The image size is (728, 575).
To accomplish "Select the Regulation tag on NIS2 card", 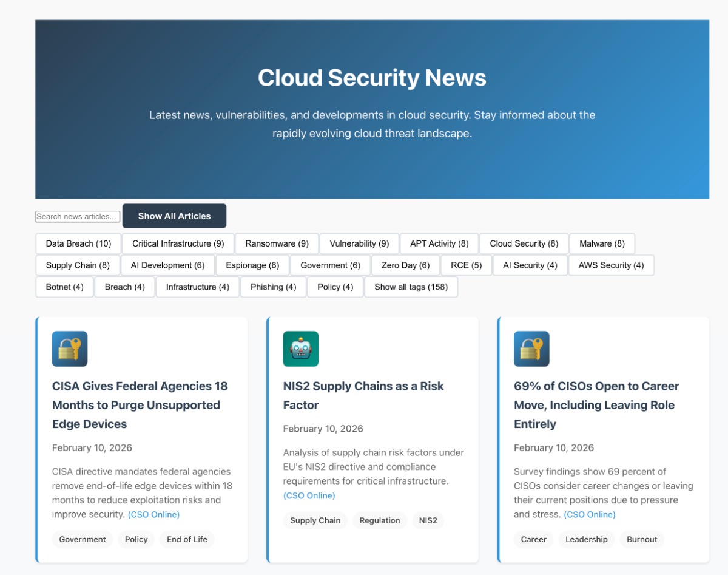I will pos(379,520).
